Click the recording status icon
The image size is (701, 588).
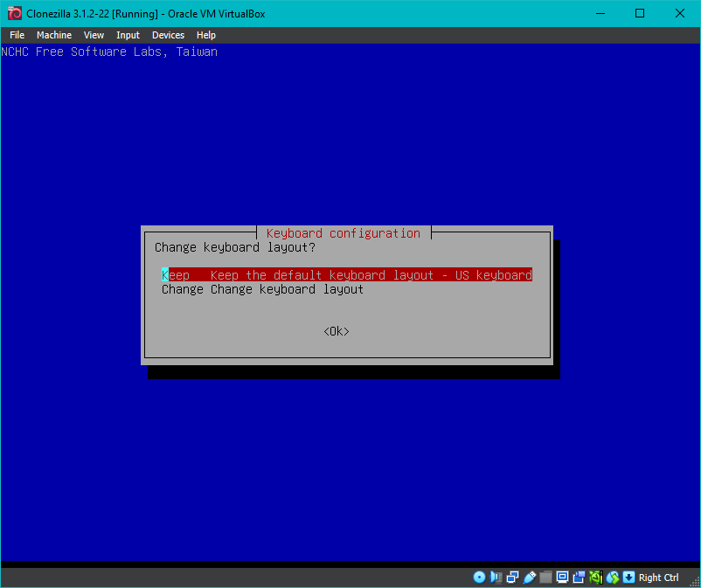(579, 578)
